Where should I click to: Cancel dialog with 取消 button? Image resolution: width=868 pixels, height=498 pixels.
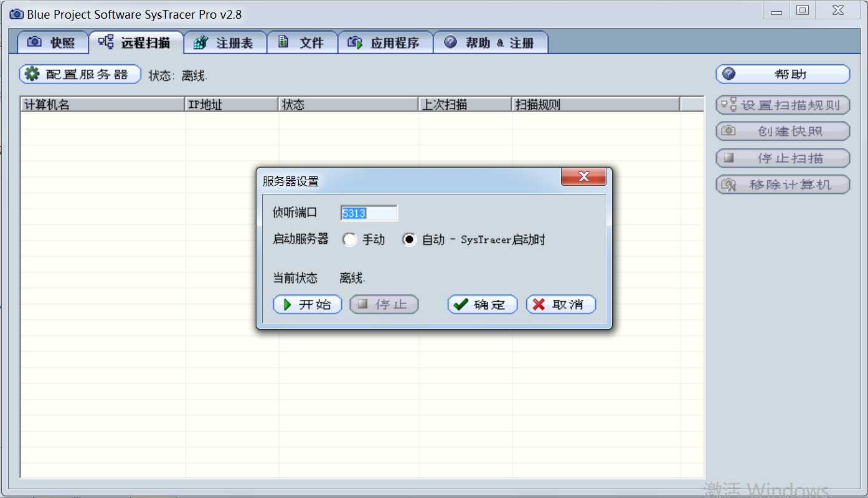(561, 304)
